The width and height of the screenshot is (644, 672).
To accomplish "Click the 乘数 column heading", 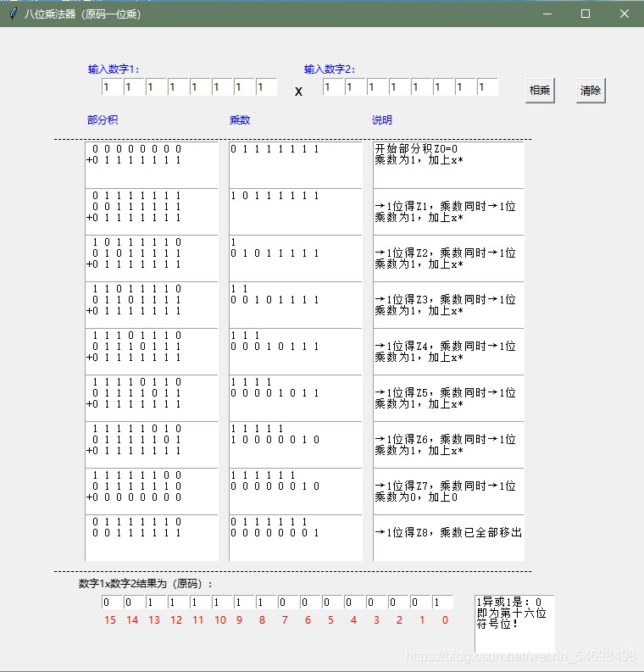I will click(240, 120).
